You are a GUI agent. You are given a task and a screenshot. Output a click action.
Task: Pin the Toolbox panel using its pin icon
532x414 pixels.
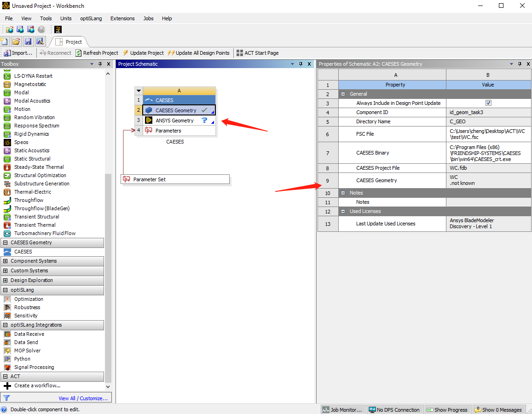100,64
